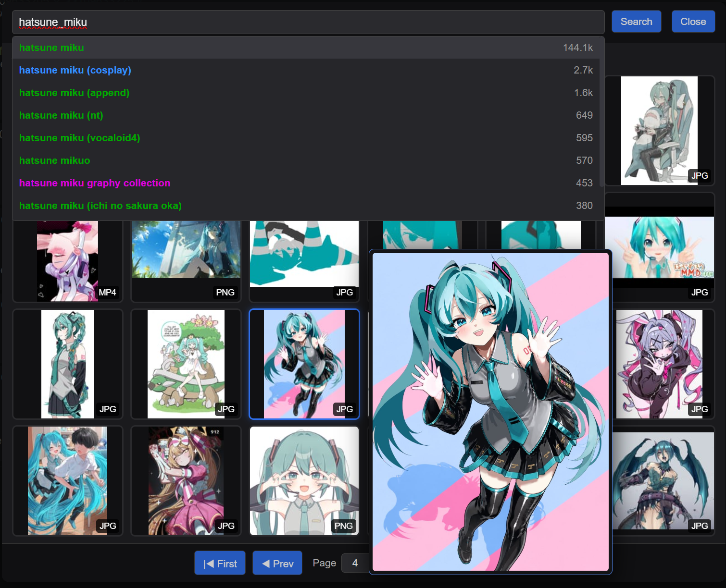The width and height of the screenshot is (726, 588).
Task: Click the suggestion list scrollbar
Action: (x=601, y=113)
